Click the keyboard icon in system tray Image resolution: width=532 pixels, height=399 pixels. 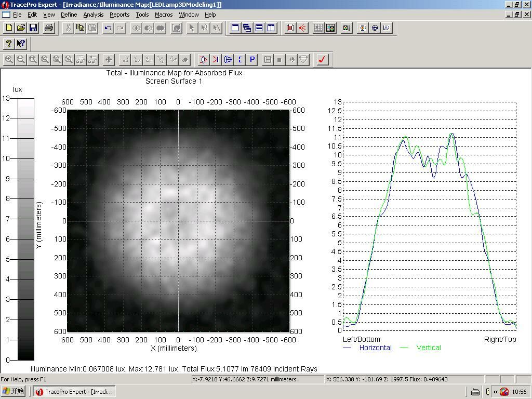[x=475, y=392]
